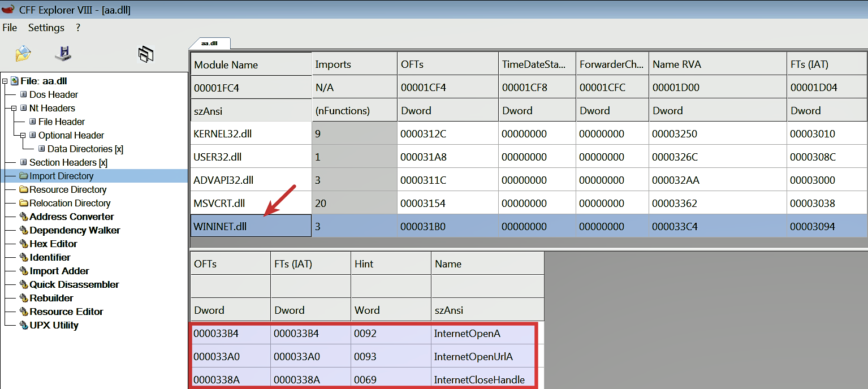Collapse the File: aa.dll tree root
This screenshot has width=868, height=389.
(5, 81)
